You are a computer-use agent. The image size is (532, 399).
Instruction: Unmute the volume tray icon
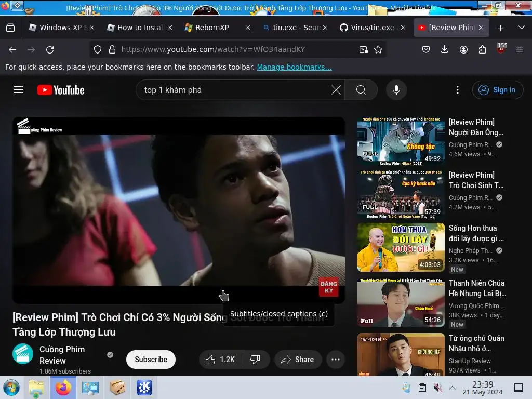click(x=437, y=388)
